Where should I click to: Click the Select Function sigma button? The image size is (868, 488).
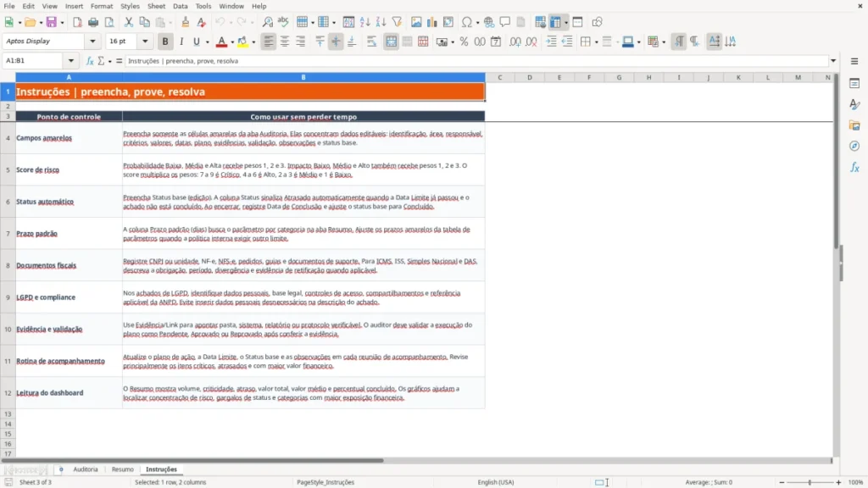101,61
